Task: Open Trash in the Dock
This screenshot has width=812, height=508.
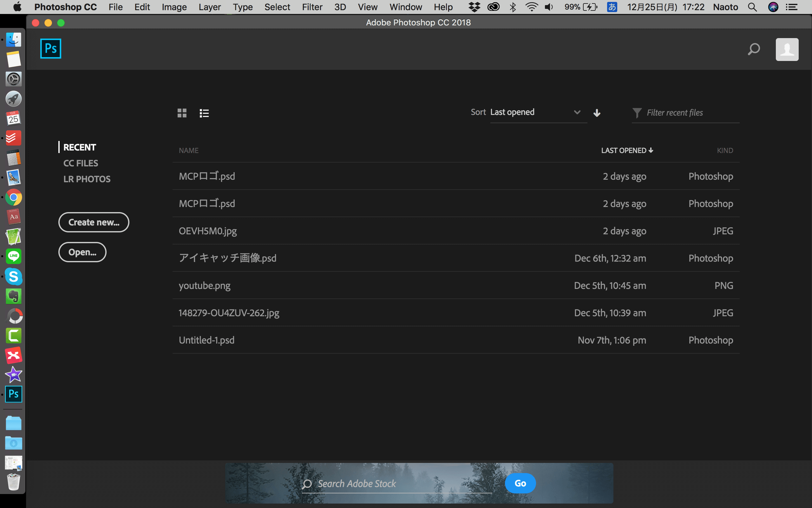Action: point(13,482)
